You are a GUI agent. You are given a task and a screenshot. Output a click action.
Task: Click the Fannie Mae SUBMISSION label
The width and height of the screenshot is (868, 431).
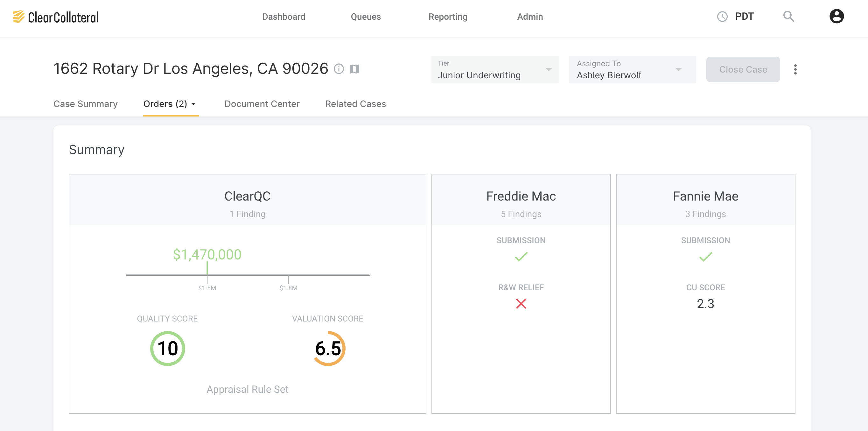[x=706, y=240]
